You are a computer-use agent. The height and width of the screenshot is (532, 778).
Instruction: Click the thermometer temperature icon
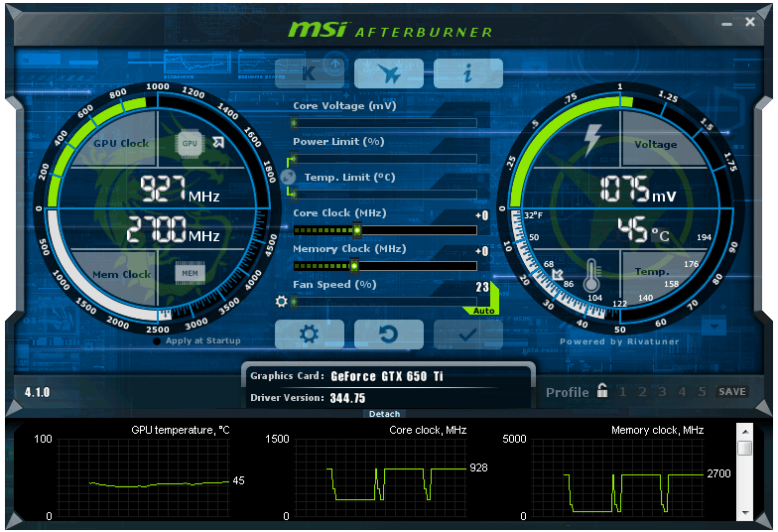(591, 276)
